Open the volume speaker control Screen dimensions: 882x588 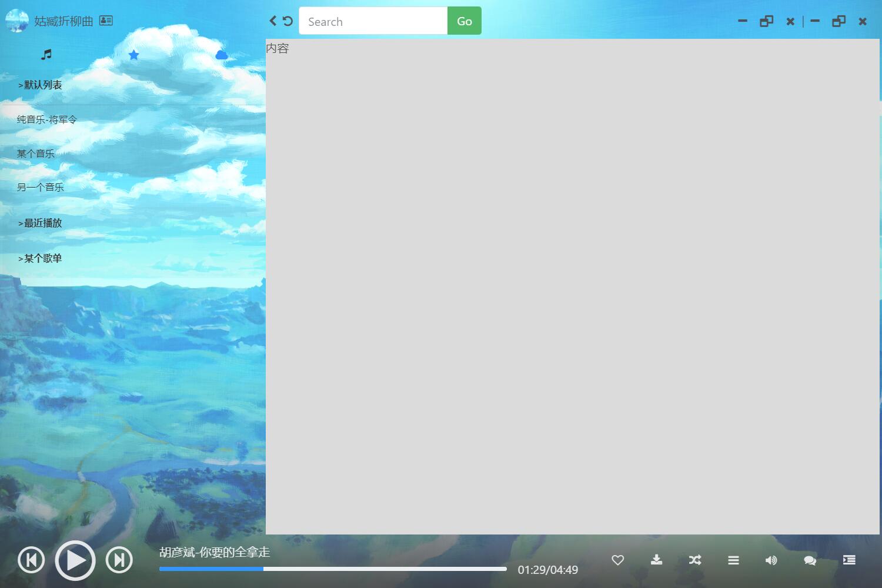[x=771, y=560]
